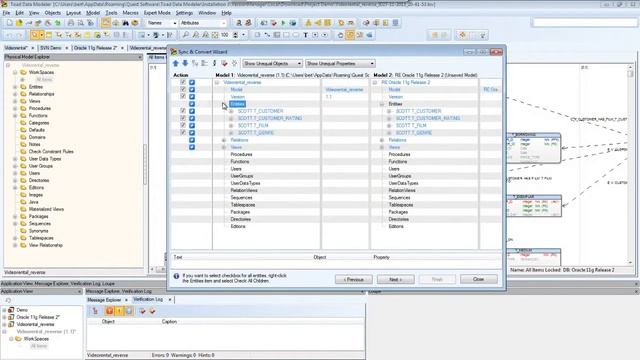Select the T text label tool
This screenshot has width=640, height=360.
[x=305, y=36]
